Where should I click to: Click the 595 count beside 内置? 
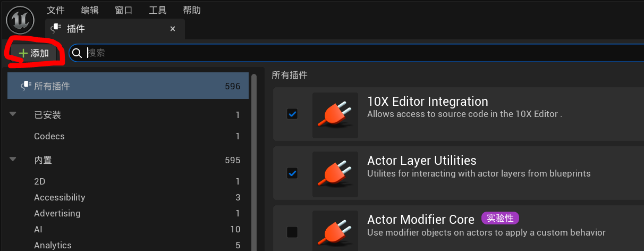[x=233, y=160]
